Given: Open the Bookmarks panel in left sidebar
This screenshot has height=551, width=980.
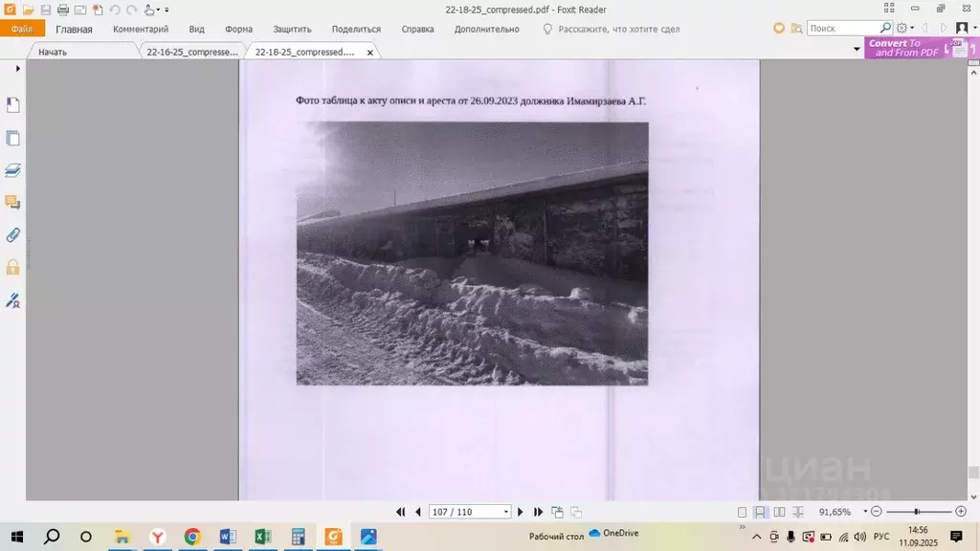Looking at the screenshot, I should coord(13,104).
